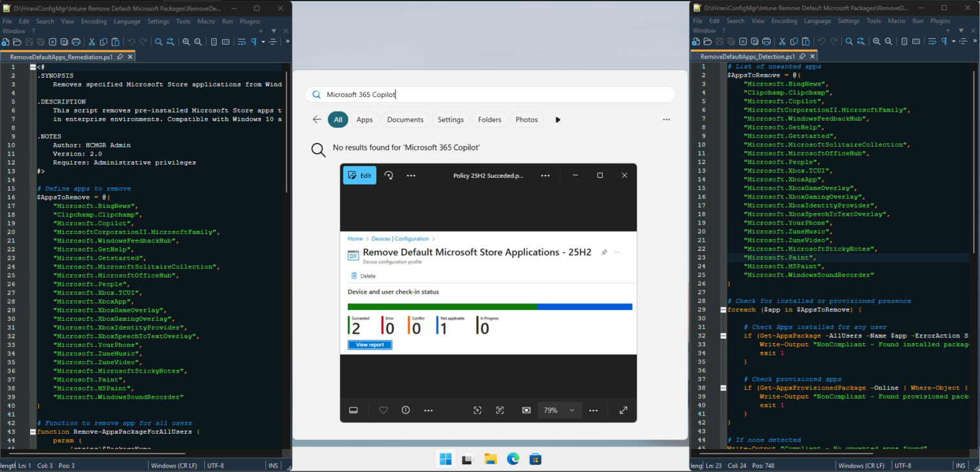Click Close All icon in Detection Notepad++ toolbar
Image resolution: width=980 pixels, height=472 pixels.
click(755, 41)
